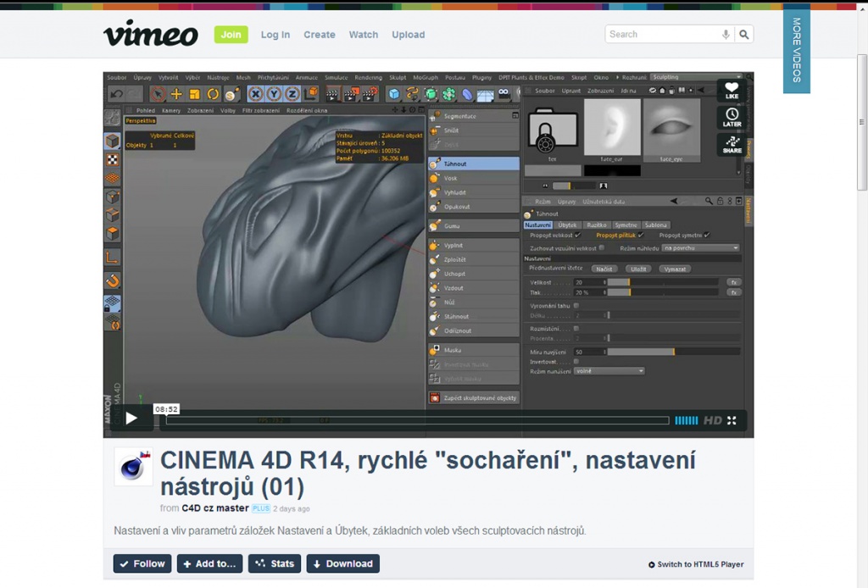868x588 pixels.
Task: Select the yellow Scale tool icon
Action: (x=194, y=94)
